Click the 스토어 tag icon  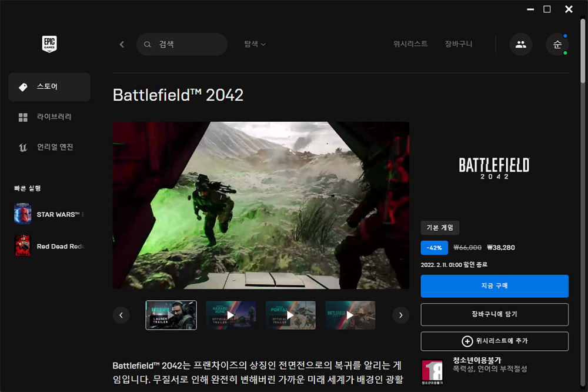click(x=24, y=87)
